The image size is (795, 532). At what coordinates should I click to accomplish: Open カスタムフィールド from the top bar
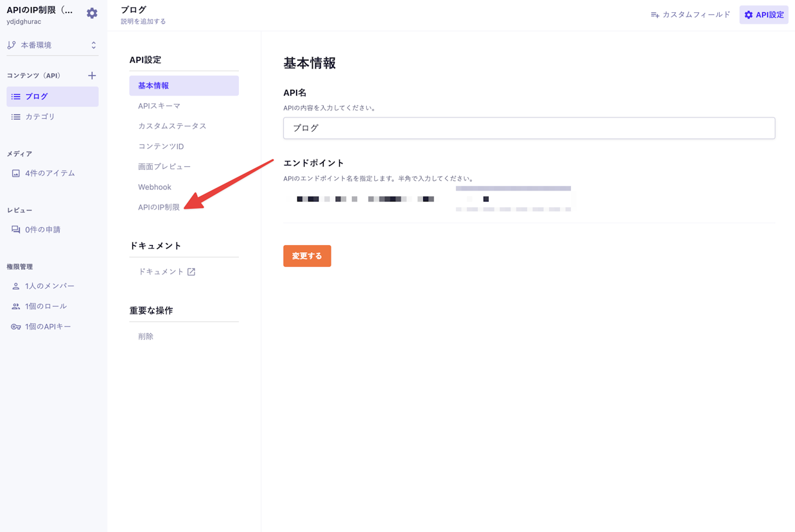tap(690, 15)
